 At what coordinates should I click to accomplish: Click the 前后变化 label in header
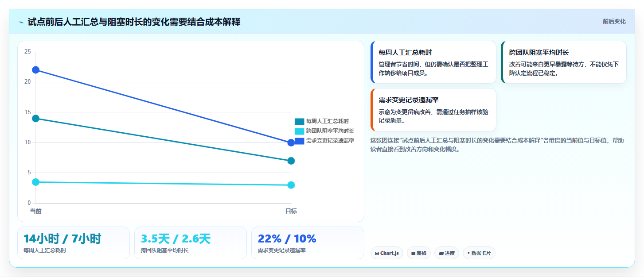pos(614,21)
